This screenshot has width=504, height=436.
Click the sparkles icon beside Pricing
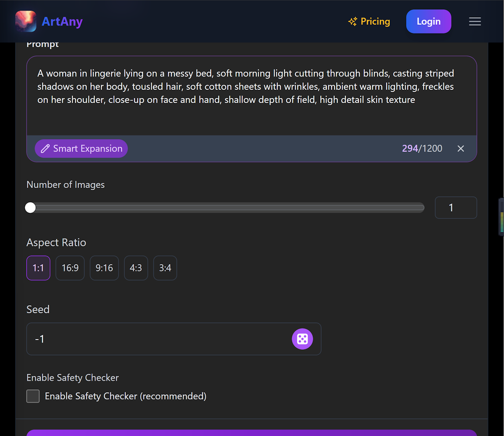pos(352,21)
